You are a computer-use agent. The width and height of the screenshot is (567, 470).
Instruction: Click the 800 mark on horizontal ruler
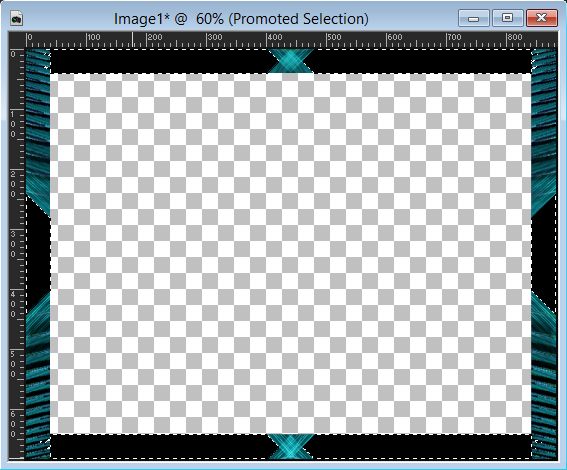click(x=515, y=37)
